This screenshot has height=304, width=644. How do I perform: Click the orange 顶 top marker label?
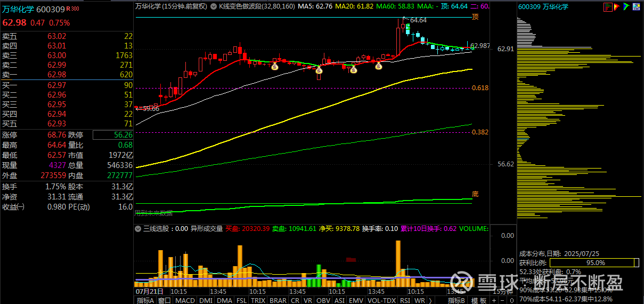coord(475,17)
